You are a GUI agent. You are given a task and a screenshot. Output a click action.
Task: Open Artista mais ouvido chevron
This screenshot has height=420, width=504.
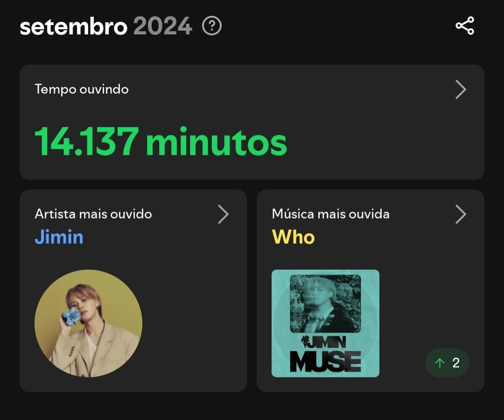pyautogui.click(x=223, y=214)
